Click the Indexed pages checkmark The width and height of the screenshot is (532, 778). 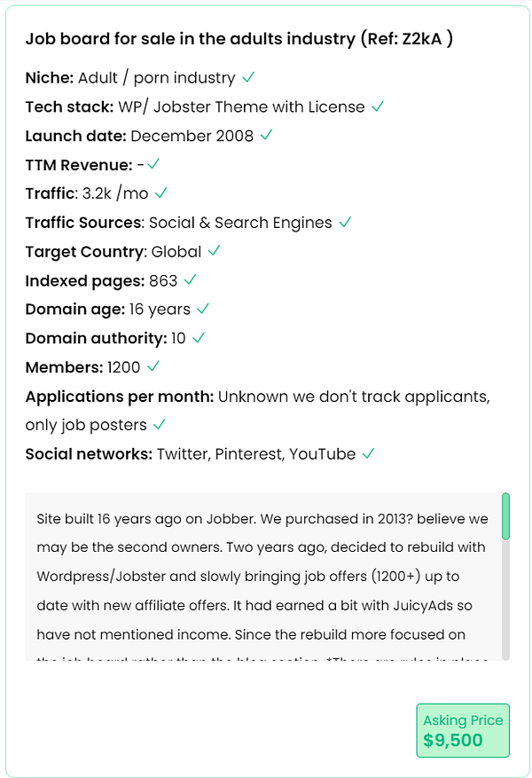click(x=190, y=280)
